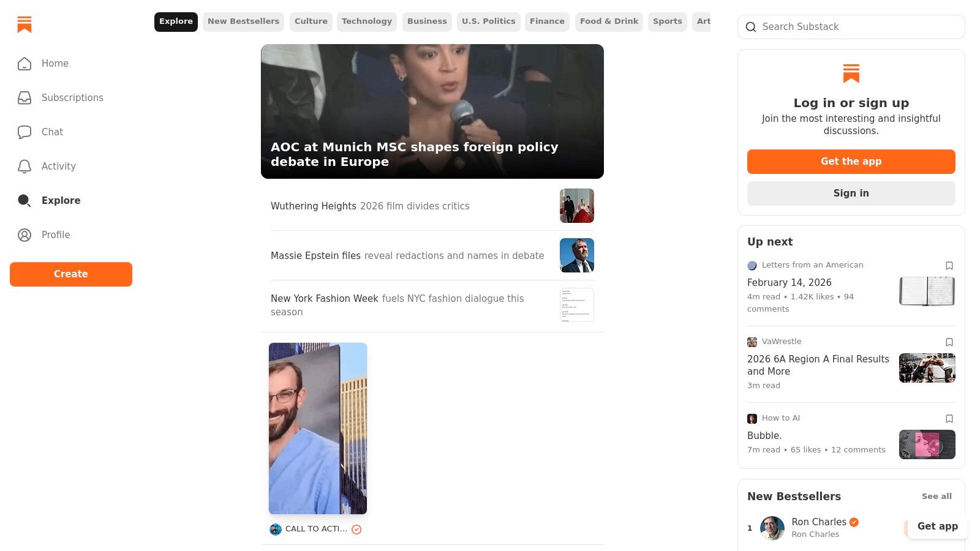Open the Activity notifications bell
Viewport: 980px width, 551px height.
click(x=58, y=166)
